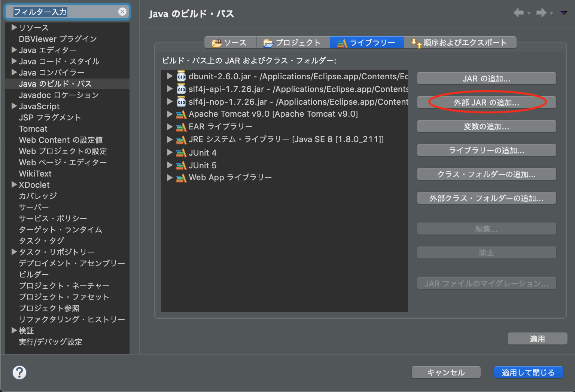The width and height of the screenshot is (575, 392).
Task: Click the JAR icon beside dbunit-2.6.0.jar
Action: (181, 76)
